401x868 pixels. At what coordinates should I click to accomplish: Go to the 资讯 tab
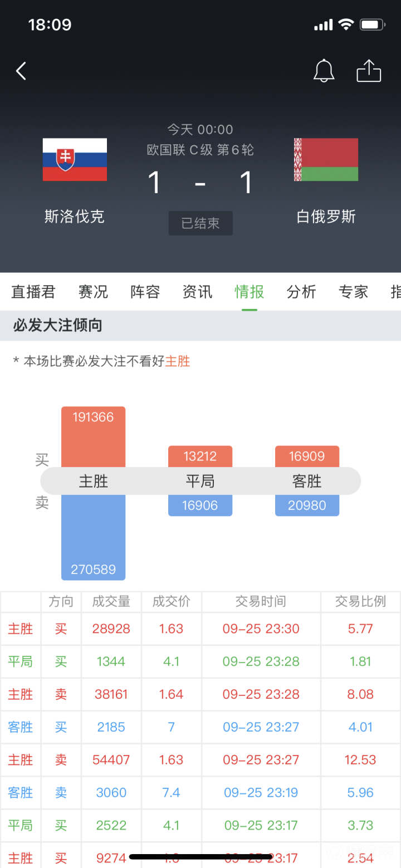[197, 292]
